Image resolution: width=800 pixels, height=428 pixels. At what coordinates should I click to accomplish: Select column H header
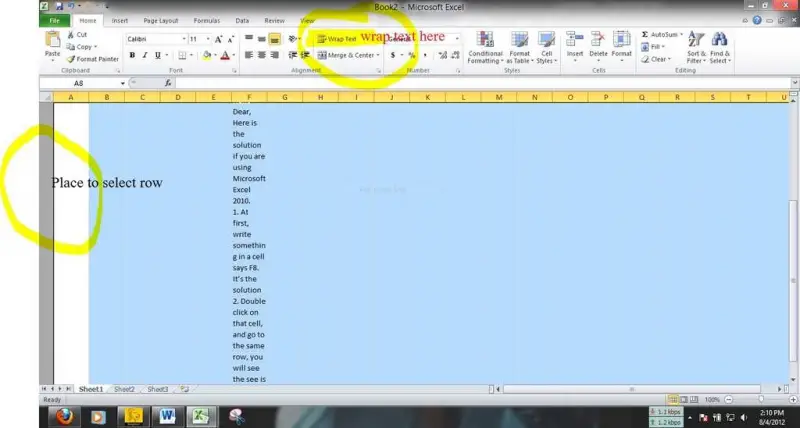click(320, 97)
